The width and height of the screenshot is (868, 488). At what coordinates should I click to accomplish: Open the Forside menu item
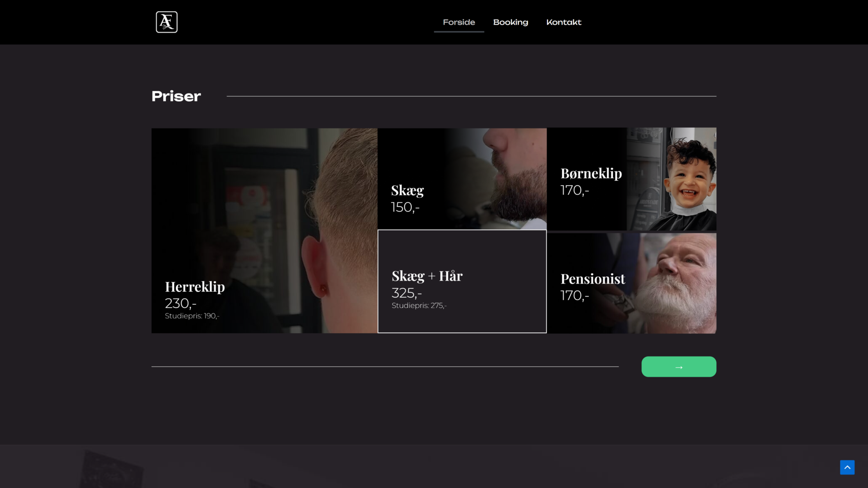pyautogui.click(x=459, y=22)
